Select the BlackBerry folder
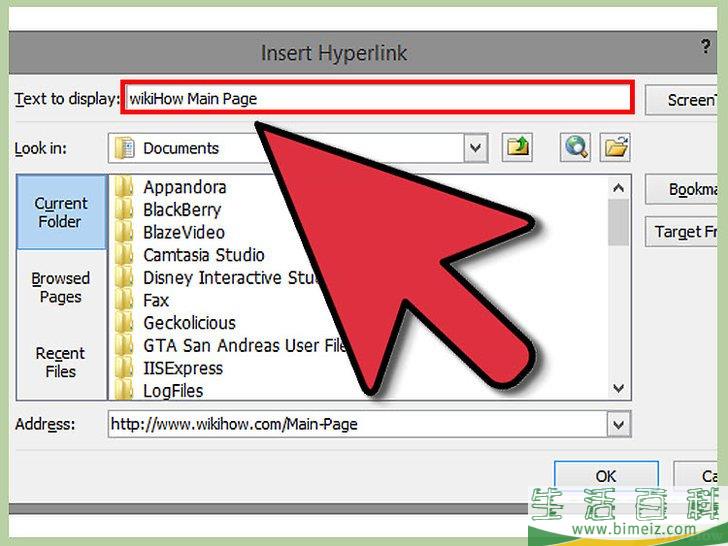 (x=168, y=210)
